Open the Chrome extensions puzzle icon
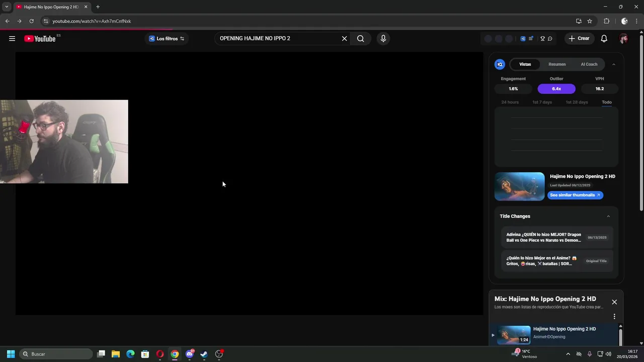The height and width of the screenshot is (362, 644). 606,21
